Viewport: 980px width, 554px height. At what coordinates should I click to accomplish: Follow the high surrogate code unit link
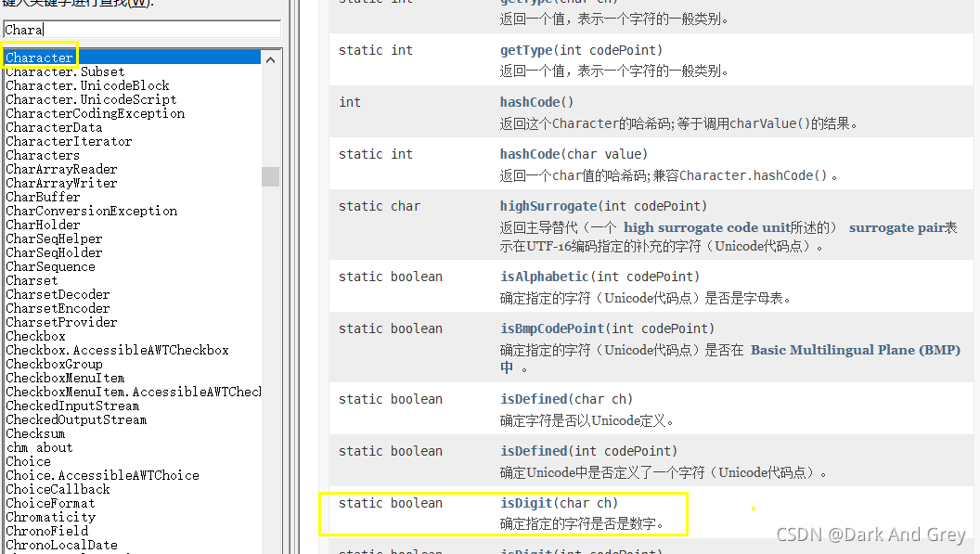[707, 227]
